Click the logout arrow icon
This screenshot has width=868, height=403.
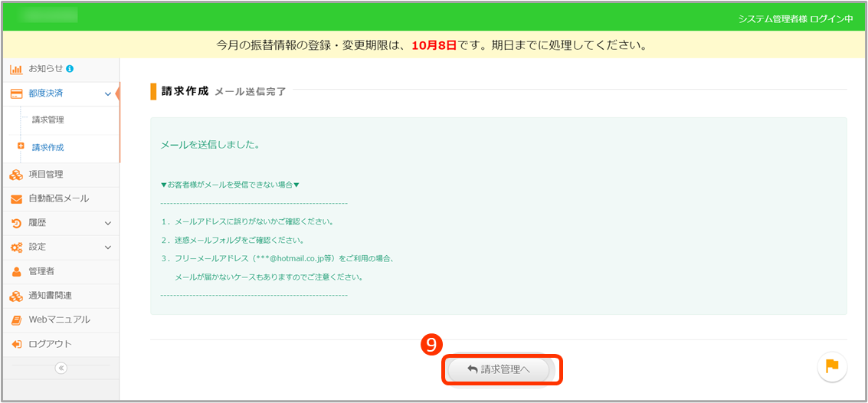tap(16, 344)
